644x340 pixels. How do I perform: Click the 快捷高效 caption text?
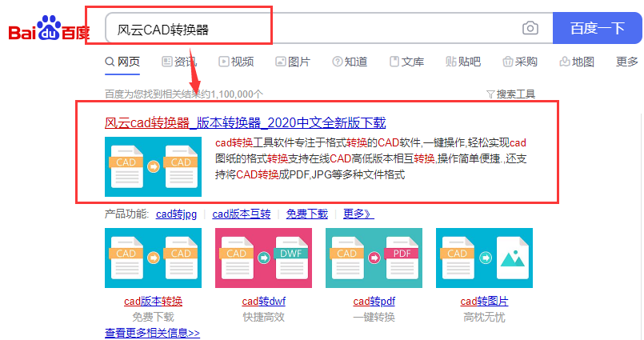pos(264,317)
